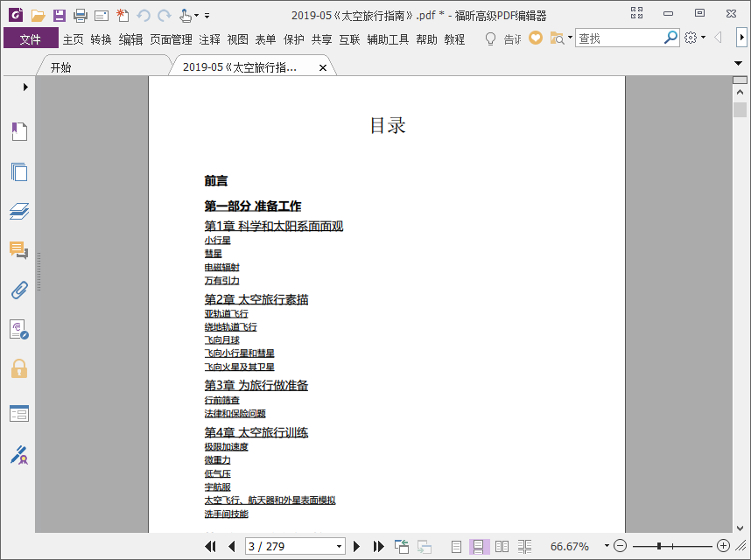The height and width of the screenshot is (560, 751).
Task: Jump to the last page
Action: coord(378,546)
